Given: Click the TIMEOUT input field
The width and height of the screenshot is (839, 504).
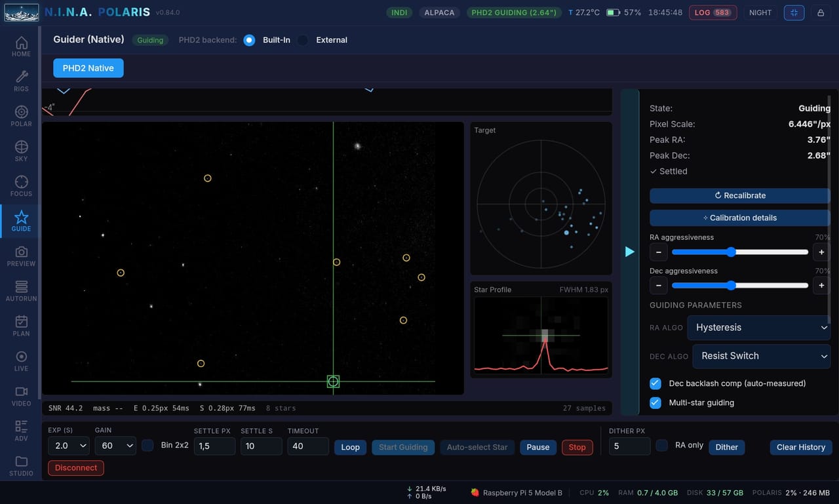Looking at the screenshot, I should pyautogui.click(x=308, y=446).
